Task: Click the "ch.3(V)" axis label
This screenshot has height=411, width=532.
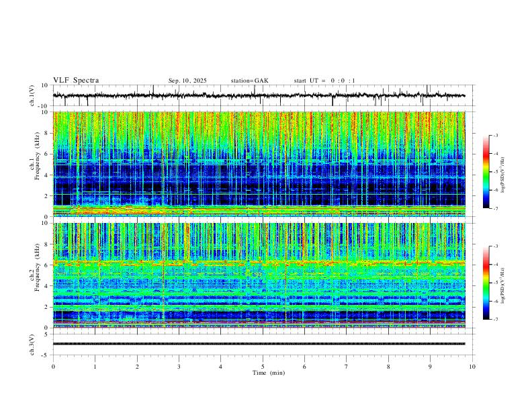Action: (32, 345)
